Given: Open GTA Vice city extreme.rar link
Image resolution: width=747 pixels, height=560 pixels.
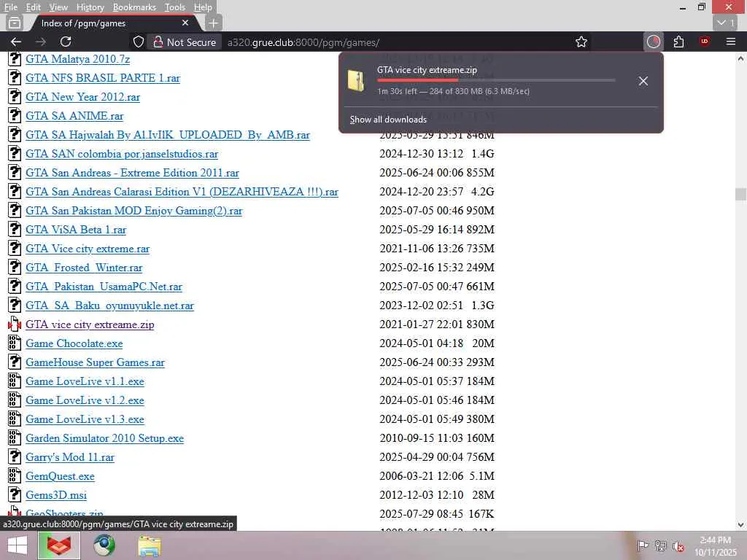Looking at the screenshot, I should pos(88,249).
